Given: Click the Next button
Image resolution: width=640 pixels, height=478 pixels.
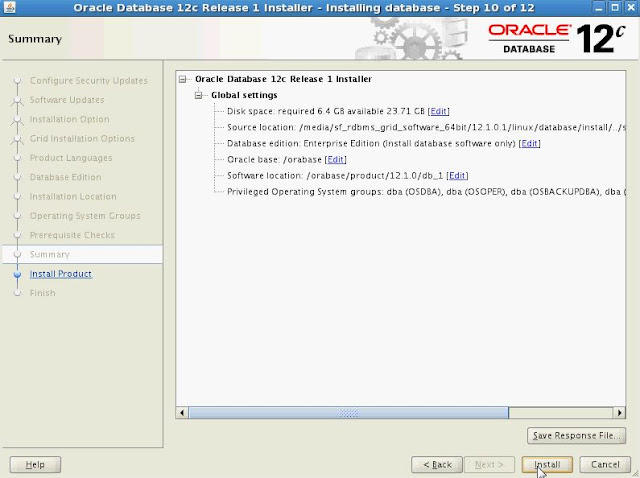Looking at the screenshot, I should [x=489, y=465].
